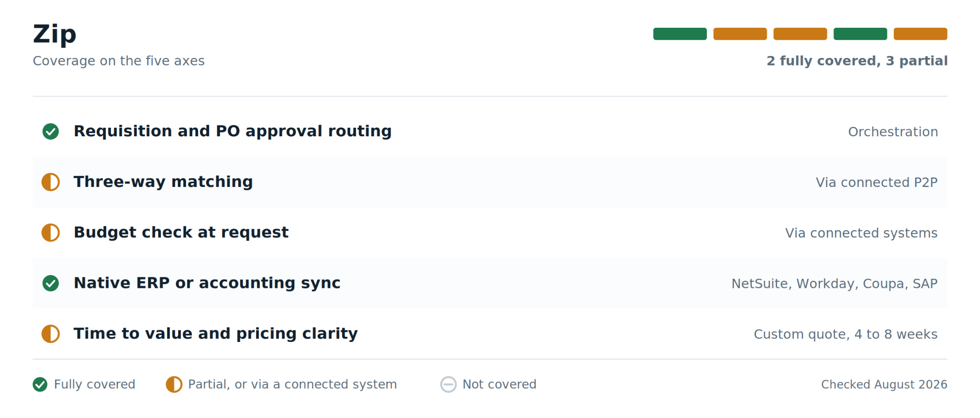
Task: Select Native ERP or accounting sync title
Action: pos(207,283)
